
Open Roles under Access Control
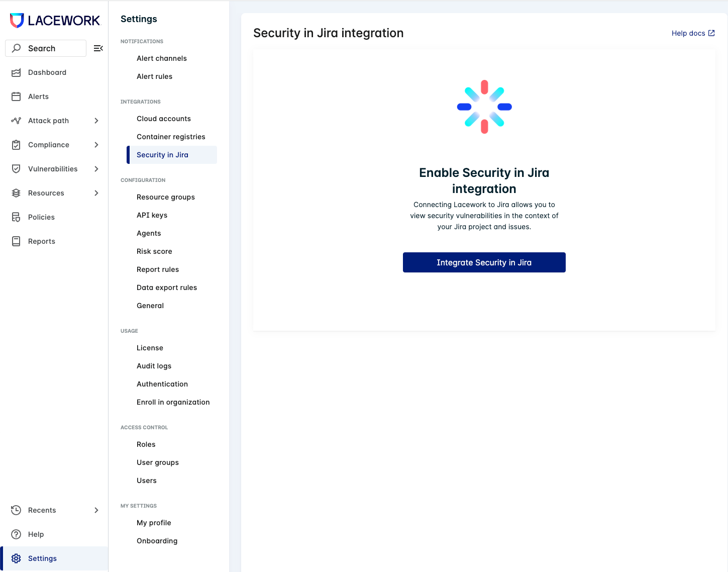click(146, 444)
